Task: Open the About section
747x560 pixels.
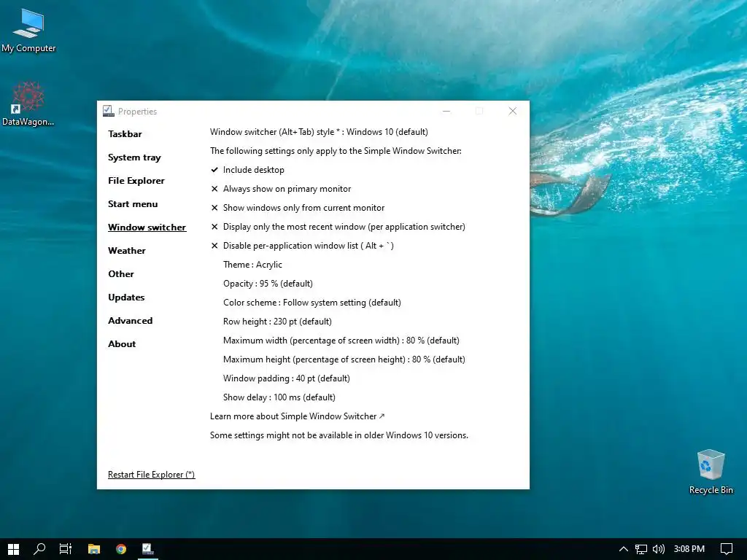Action: click(x=122, y=344)
